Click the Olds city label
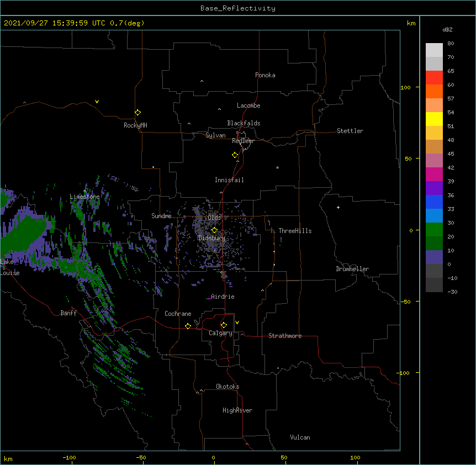 (x=214, y=218)
